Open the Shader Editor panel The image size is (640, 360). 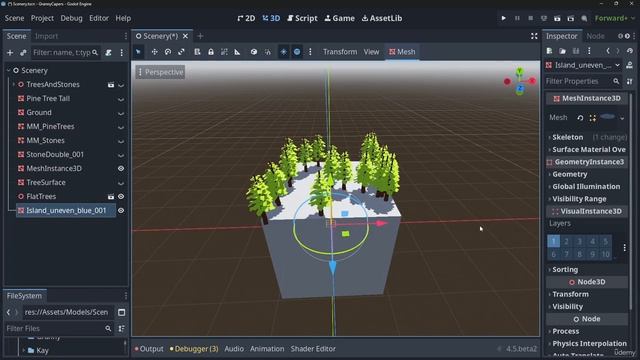[313, 349]
